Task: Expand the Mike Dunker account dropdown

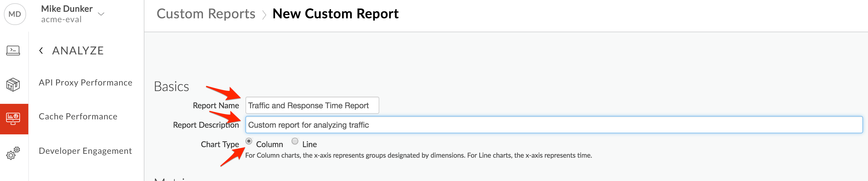Action: tap(101, 14)
